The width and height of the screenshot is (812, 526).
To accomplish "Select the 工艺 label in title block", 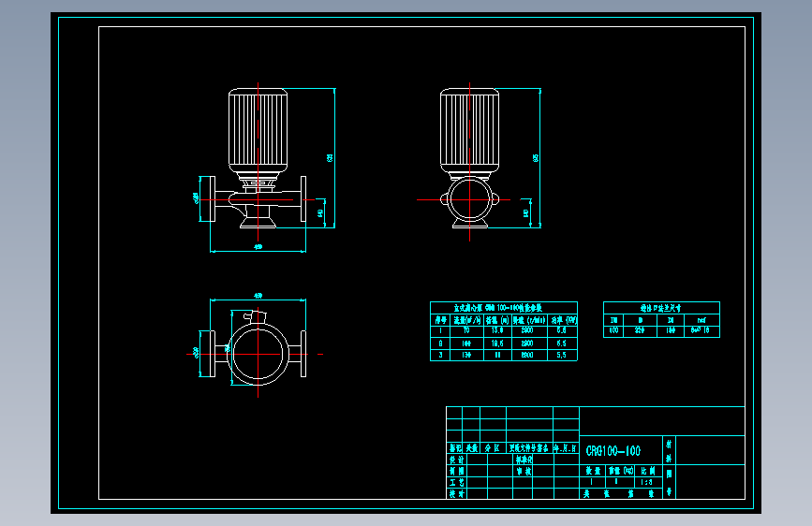I will (456, 483).
